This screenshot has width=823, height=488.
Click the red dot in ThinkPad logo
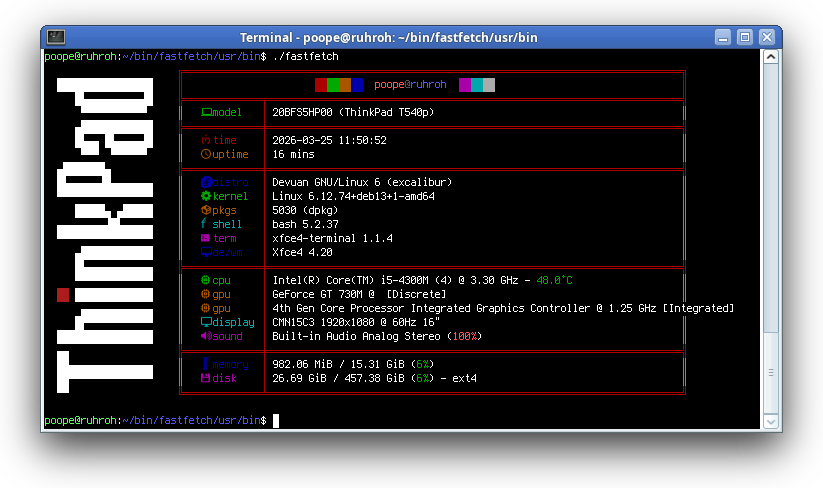point(63,295)
